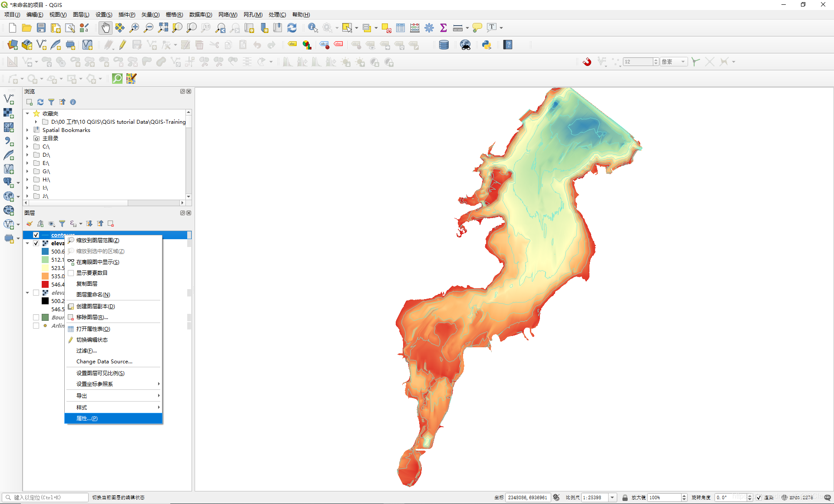
Task: Save the project with the floppy icon
Action: coord(41,28)
